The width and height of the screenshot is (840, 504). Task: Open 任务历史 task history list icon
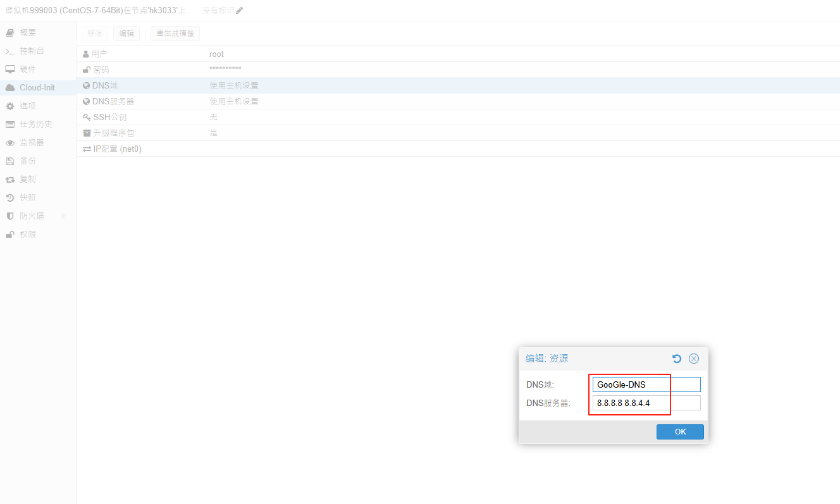click(10, 125)
